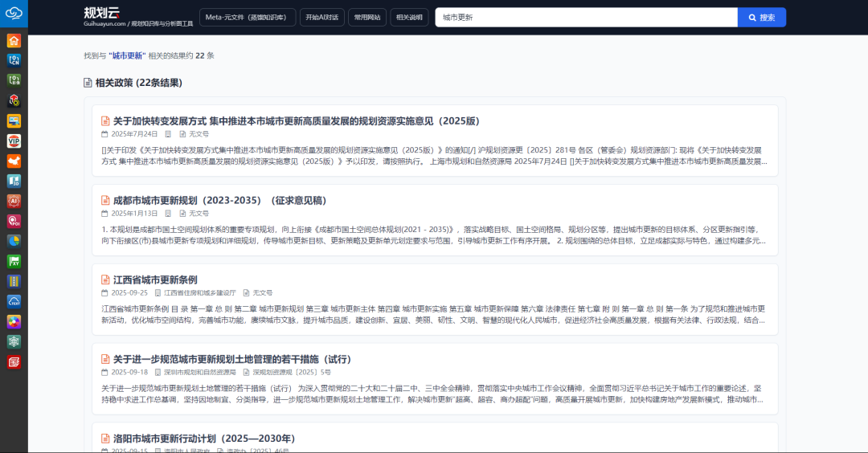Screen dimensions: 868x453
Task: Launch the 3D map tool icon
Action: pyautogui.click(x=14, y=181)
